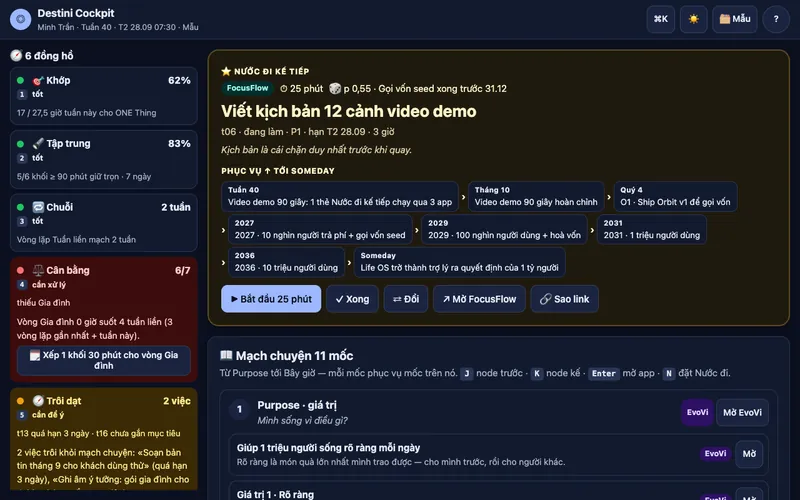Click the star icon by NƯỚC ĐI KẾ TIẾP
The image size is (800, 500).
click(226, 71)
